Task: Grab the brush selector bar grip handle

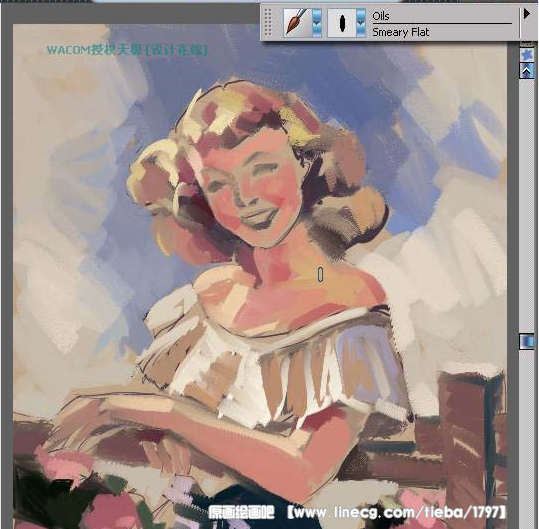Action: pyautogui.click(x=268, y=23)
